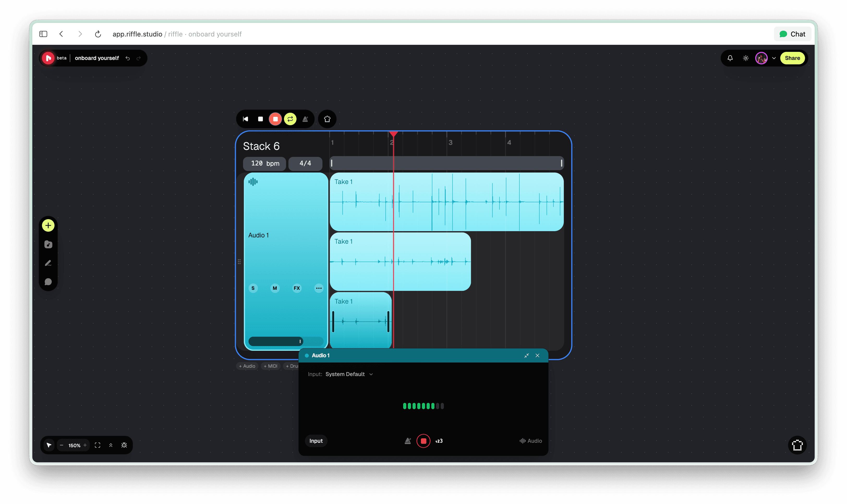The width and height of the screenshot is (847, 504).
Task: Open FX for Audio 1 track
Action: (297, 288)
